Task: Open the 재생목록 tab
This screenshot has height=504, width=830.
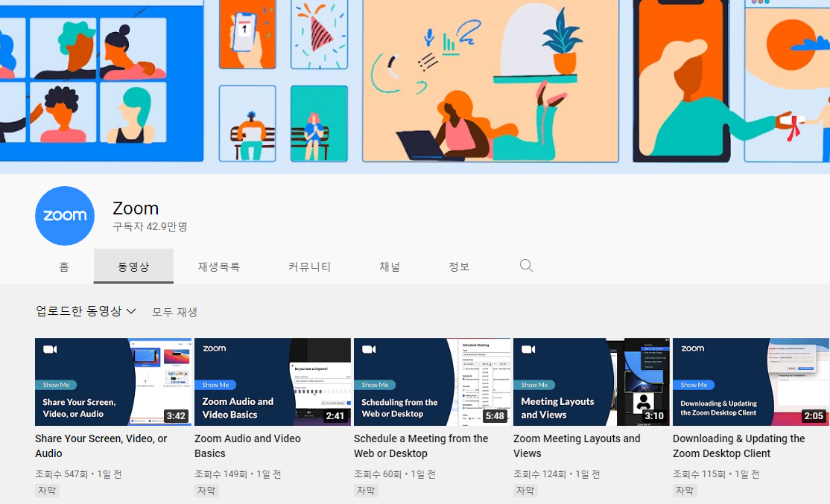Action: (x=218, y=267)
